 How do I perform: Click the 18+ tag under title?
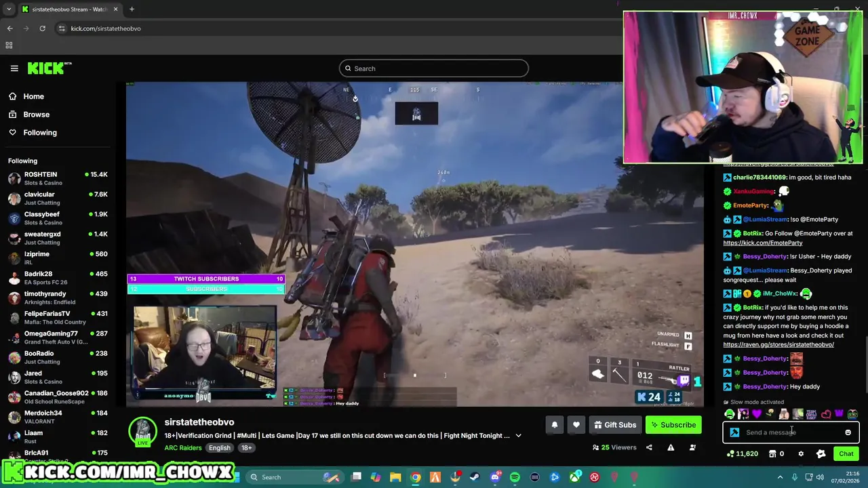click(246, 448)
